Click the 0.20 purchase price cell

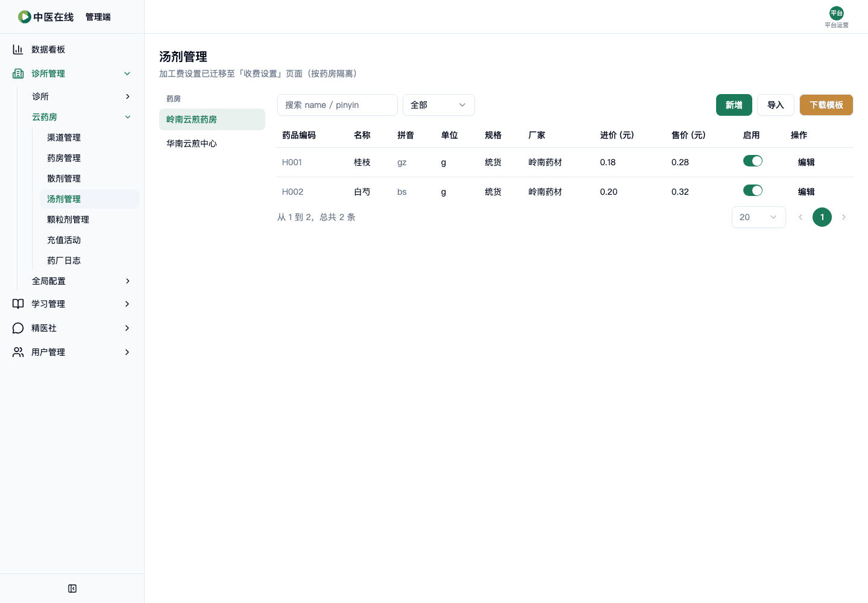click(x=609, y=192)
